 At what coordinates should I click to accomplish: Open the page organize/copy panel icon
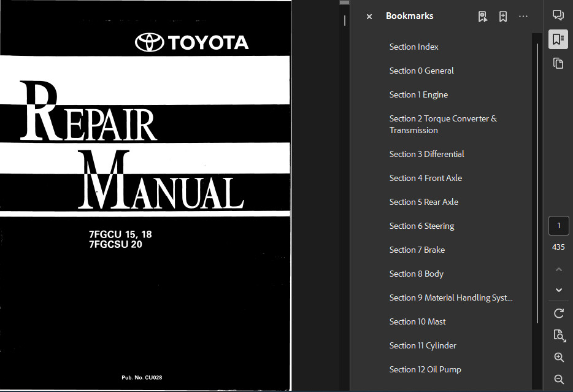tap(558, 63)
